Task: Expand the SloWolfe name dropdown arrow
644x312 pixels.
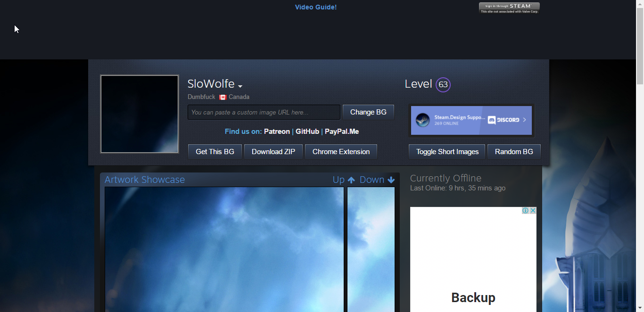Action: click(240, 86)
